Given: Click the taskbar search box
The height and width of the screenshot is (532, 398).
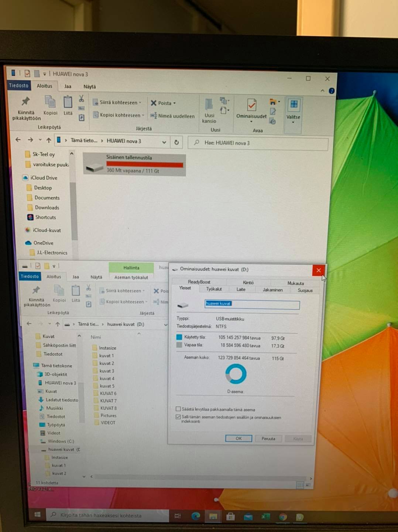Looking at the screenshot, I should pos(107,515).
